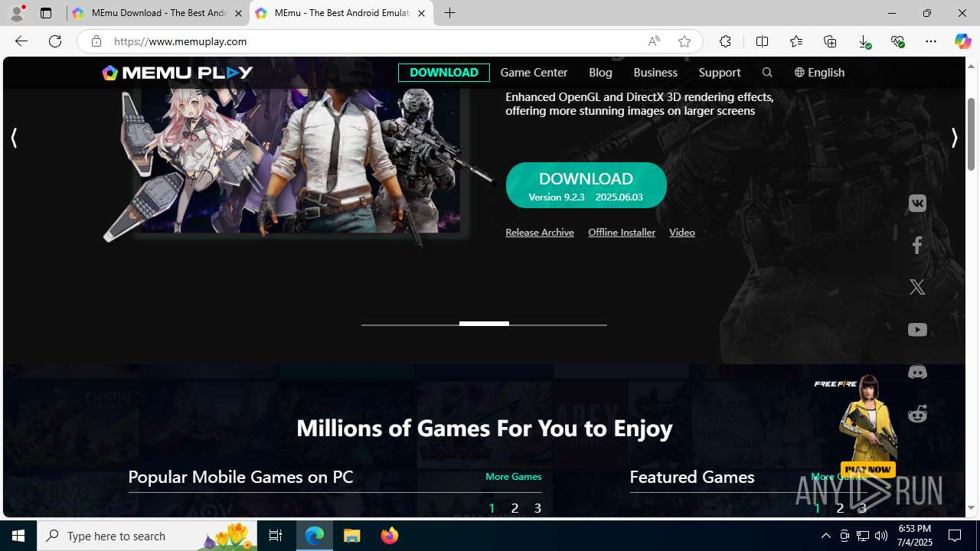Open the Favorites list icon
The image size is (980, 551).
(795, 41)
